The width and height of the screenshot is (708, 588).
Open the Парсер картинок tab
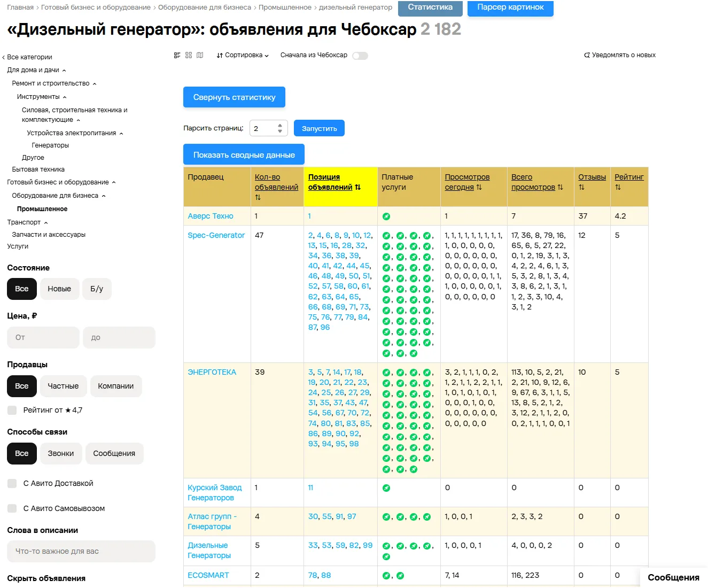tap(510, 7)
